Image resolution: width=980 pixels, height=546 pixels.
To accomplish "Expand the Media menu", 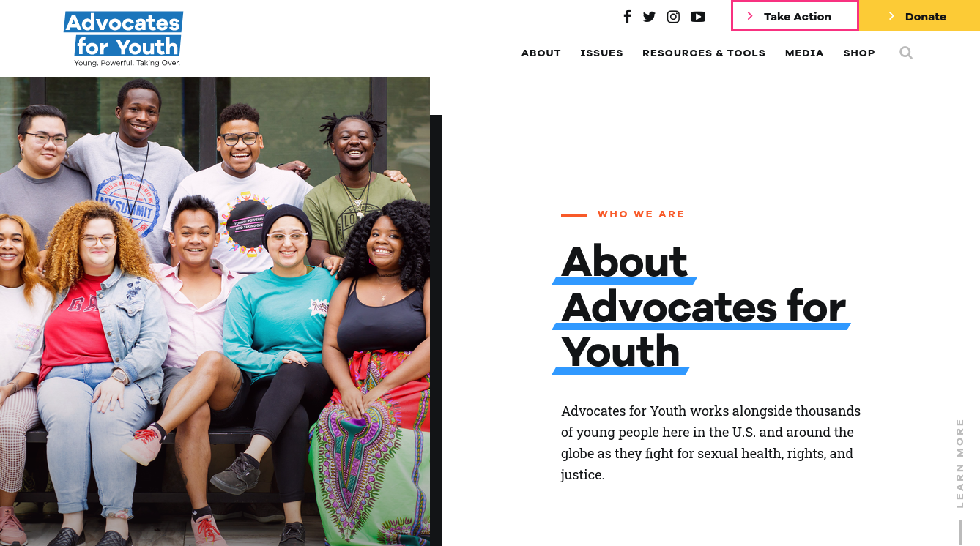I will pyautogui.click(x=804, y=53).
